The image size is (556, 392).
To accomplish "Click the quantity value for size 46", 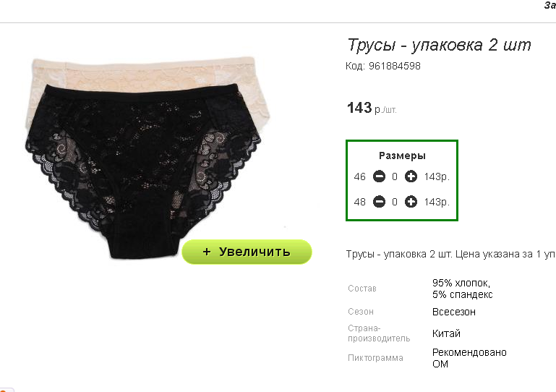I will click(395, 176).
